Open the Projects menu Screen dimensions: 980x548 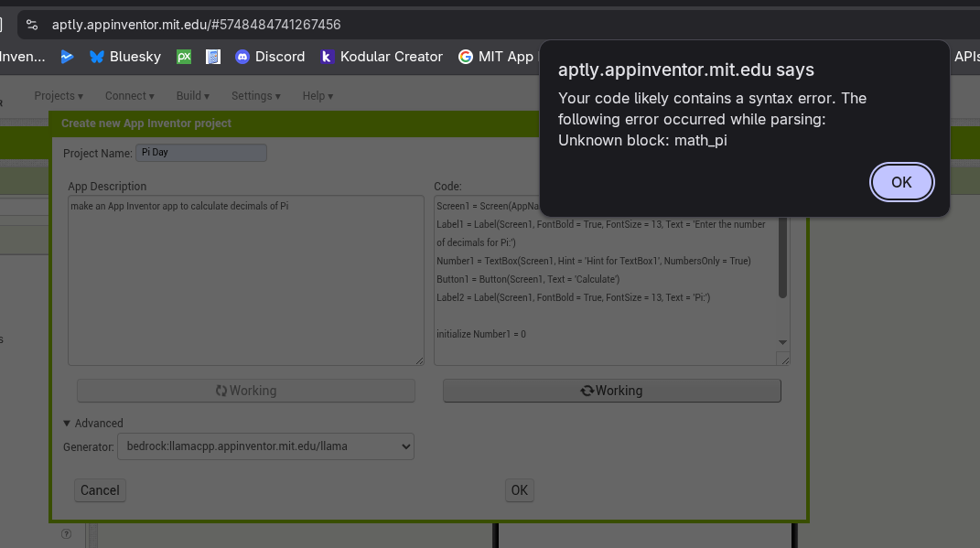click(x=59, y=96)
